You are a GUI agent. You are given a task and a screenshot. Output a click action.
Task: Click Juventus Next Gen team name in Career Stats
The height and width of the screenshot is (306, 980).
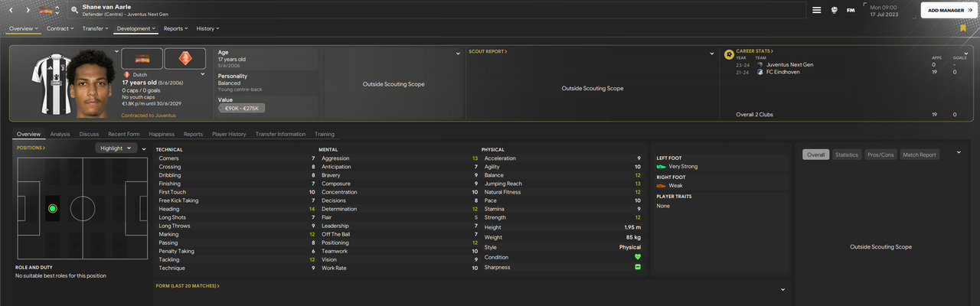click(789, 65)
